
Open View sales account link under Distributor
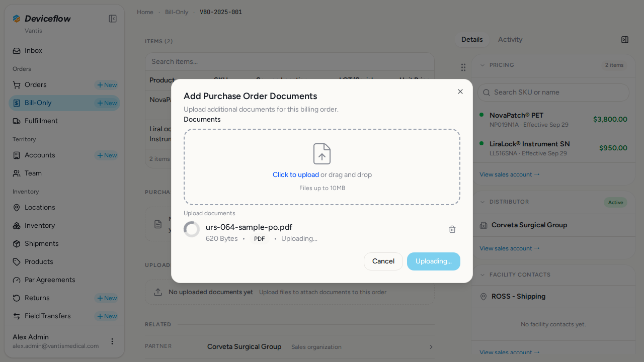click(510, 248)
